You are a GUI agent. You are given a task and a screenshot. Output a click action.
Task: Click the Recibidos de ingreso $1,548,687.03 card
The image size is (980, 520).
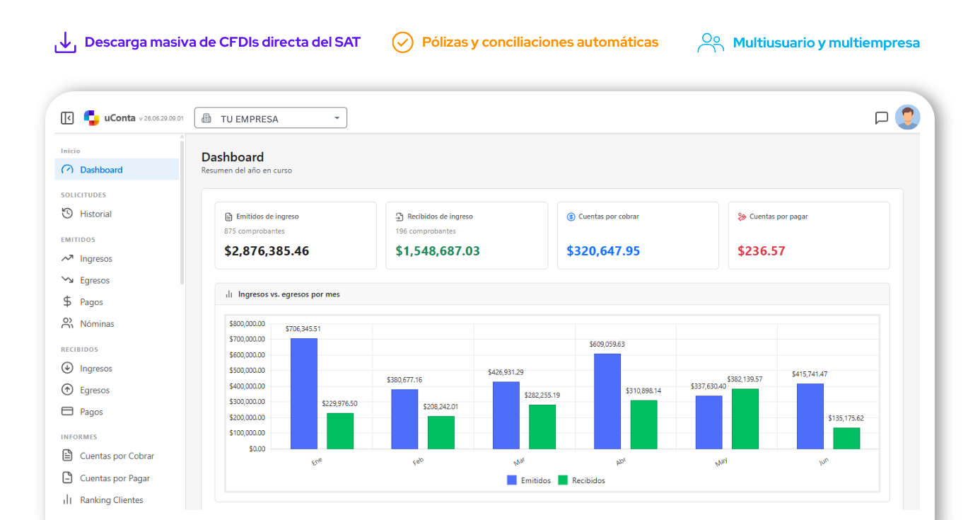tap(467, 236)
